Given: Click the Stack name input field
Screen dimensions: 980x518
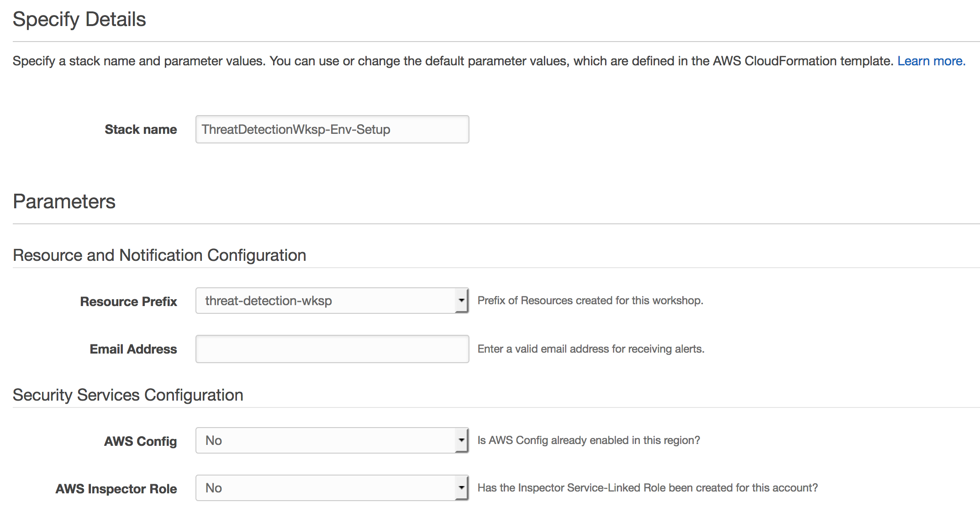Looking at the screenshot, I should pos(332,129).
